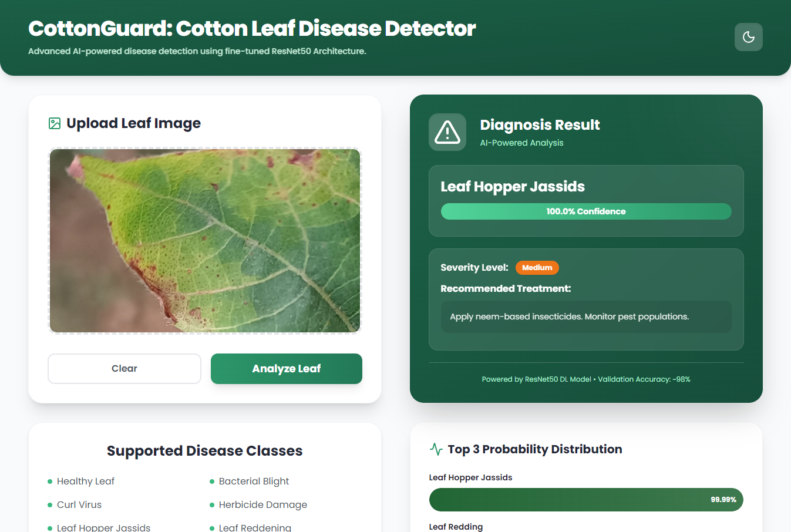Image resolution: width=791 pixels, height=532 pixels.
Task: Click the image upload icon beside Upload Leaf Image
Action: (x=53, y=123)
